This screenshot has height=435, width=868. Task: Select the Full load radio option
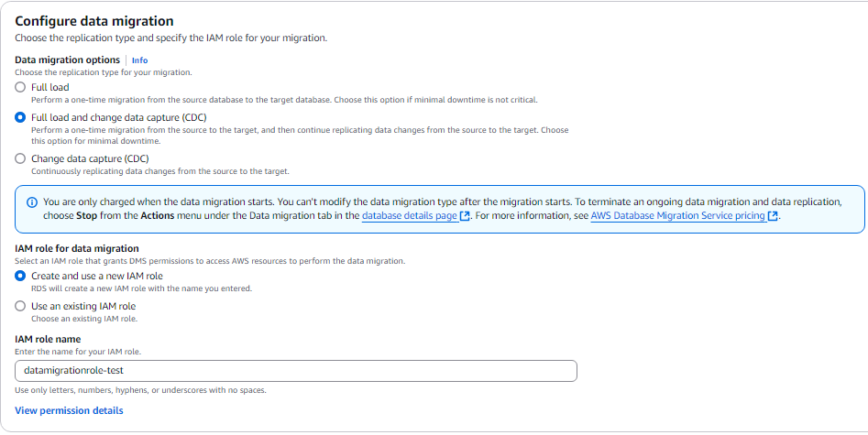[x=20, y=87]
